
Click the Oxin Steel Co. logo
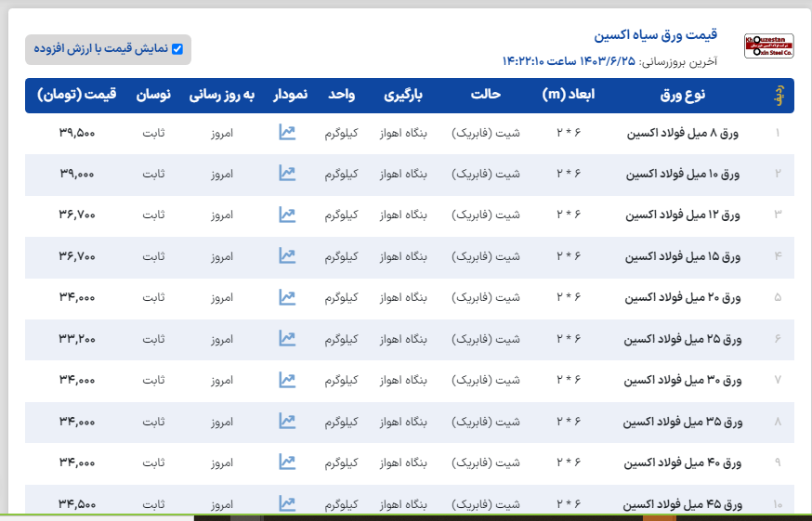768,46
